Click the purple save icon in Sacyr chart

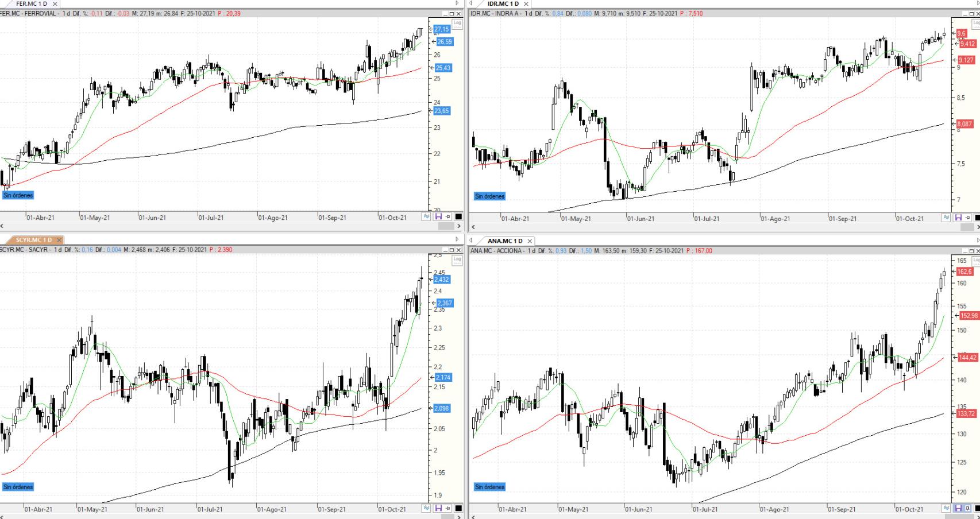438,508
